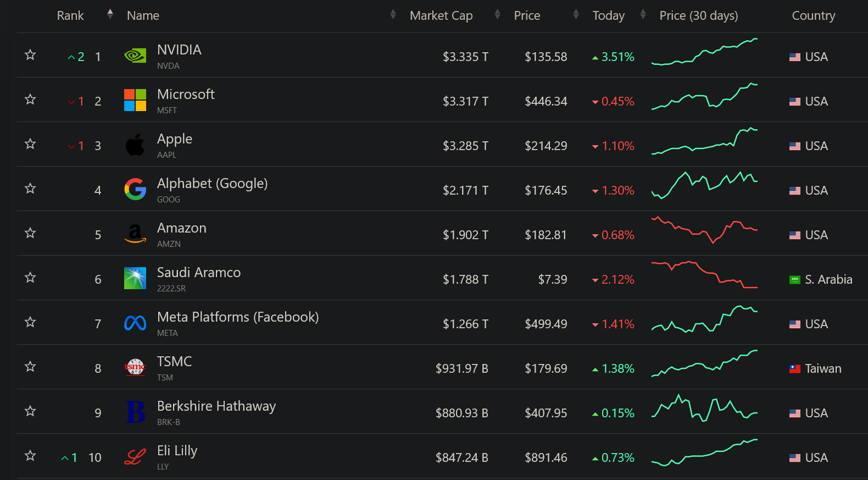Click Eli Lilly price $891.46
Screen dimensions: 868x480
coord(546,458)
